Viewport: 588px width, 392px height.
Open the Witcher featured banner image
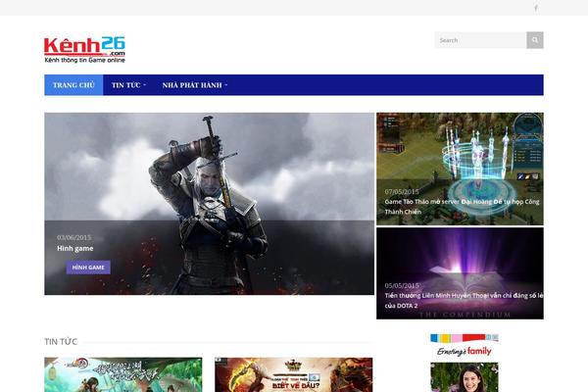pos(210,204)
